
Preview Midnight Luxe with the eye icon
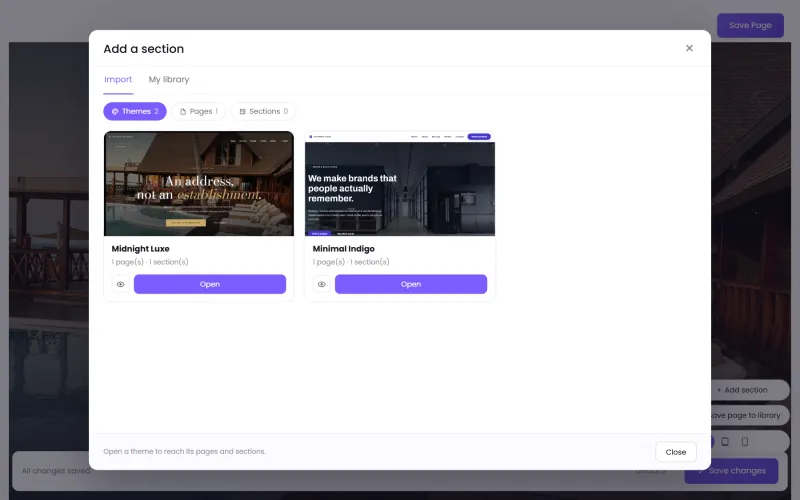coord(120,284)
